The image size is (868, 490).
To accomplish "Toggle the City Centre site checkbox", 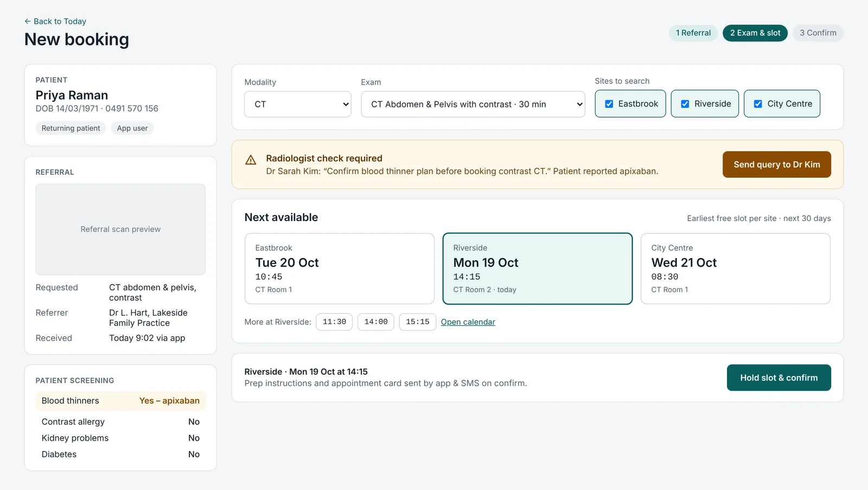I will 758,104.
